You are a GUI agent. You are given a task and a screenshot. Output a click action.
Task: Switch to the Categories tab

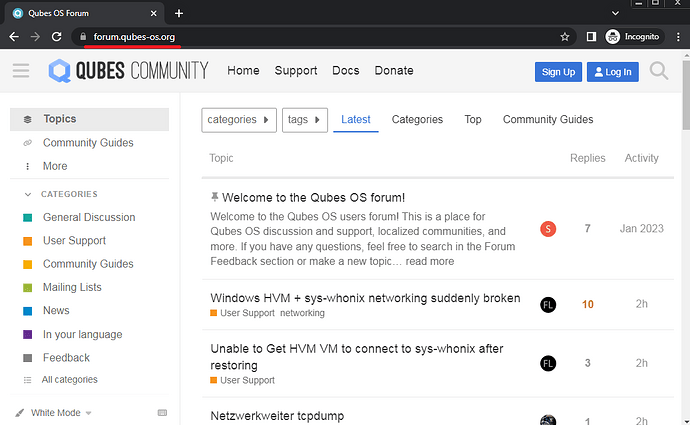coord(417,120)
